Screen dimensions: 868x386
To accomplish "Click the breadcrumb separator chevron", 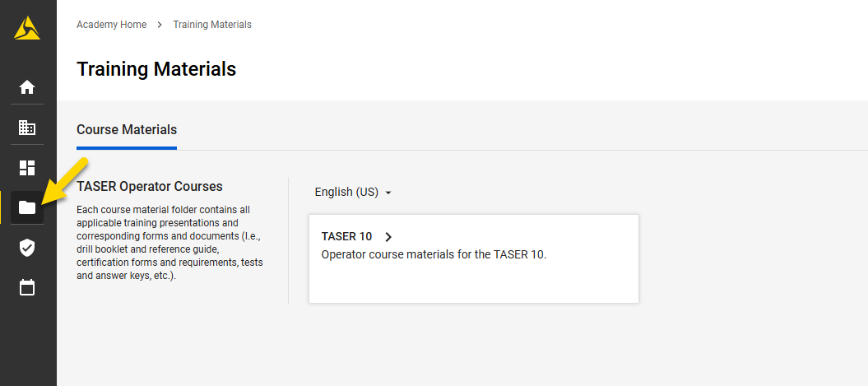I will click(160, 25).
